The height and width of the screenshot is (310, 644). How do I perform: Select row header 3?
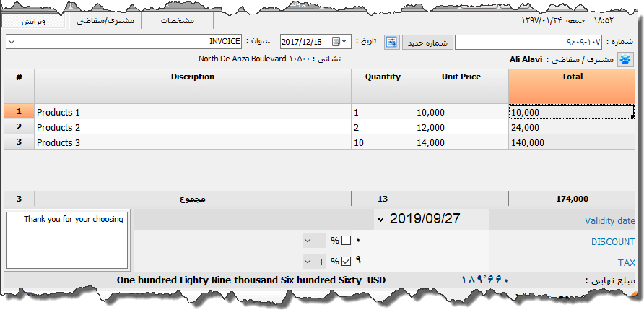tap(19, 142)
